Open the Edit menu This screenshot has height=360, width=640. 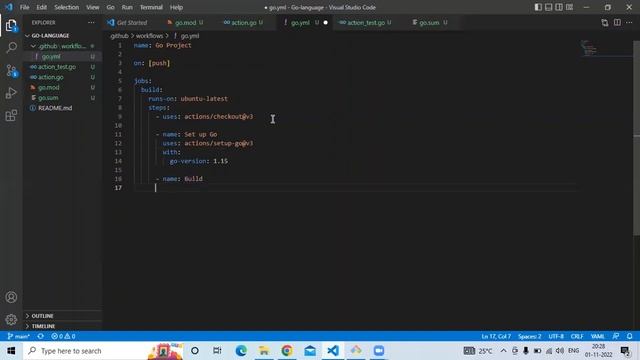point(41,7)
